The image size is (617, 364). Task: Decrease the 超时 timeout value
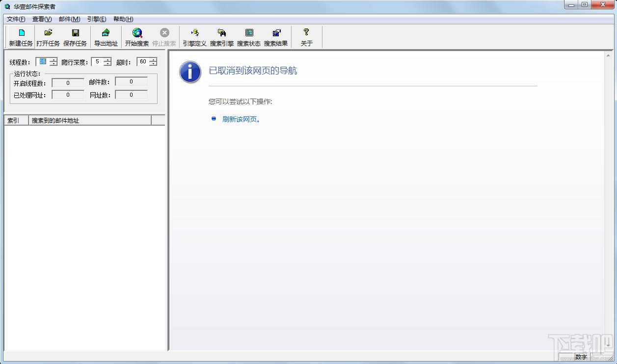[153, 64]
